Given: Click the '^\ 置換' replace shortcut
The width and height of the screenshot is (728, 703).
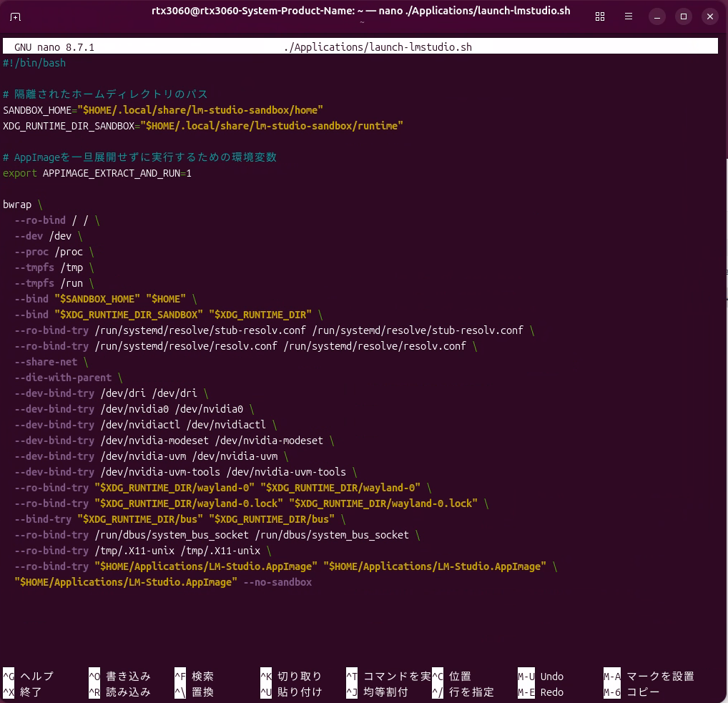Looking at the screenshot, I should pos(194,692).
